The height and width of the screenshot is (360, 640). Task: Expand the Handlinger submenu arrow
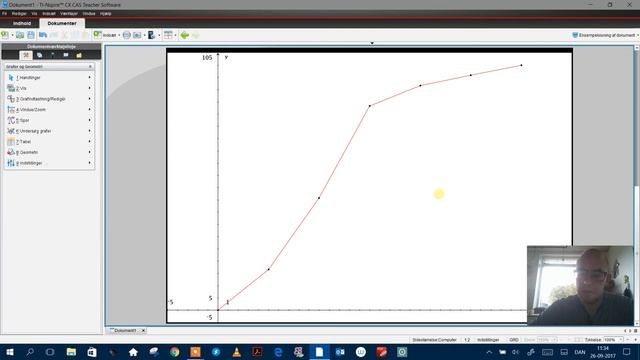[x=90, y=77]
